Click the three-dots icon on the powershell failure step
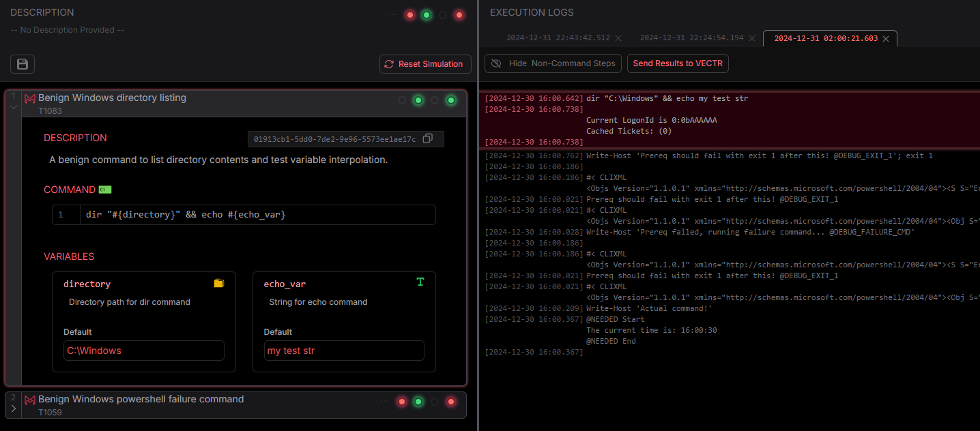The height and width of the screenshot is (431, 980). point(386,401)
